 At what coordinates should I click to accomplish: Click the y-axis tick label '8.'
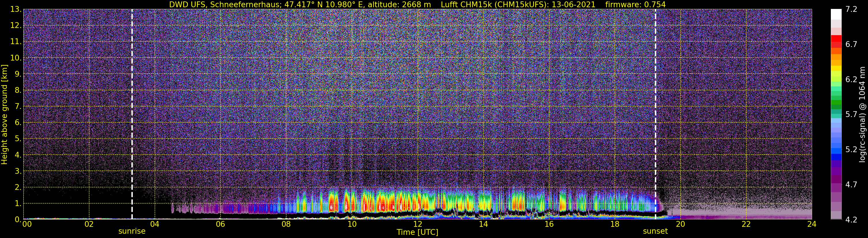pos(18,90)
